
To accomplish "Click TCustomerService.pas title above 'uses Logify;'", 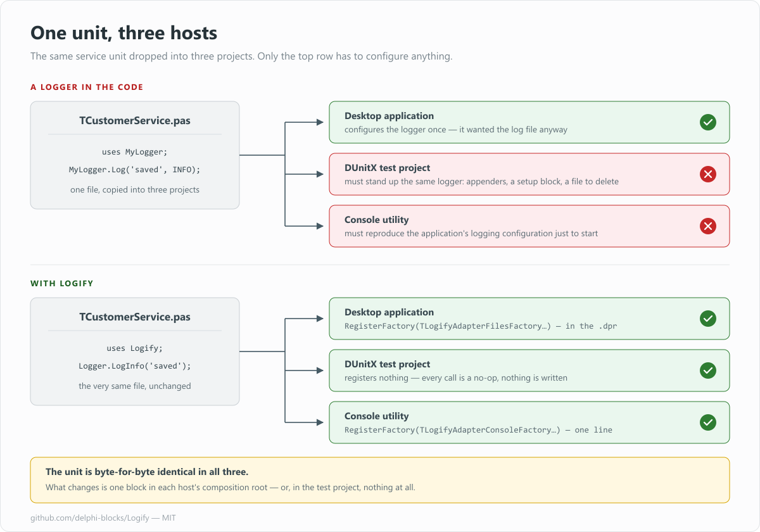I will point(135,317).
